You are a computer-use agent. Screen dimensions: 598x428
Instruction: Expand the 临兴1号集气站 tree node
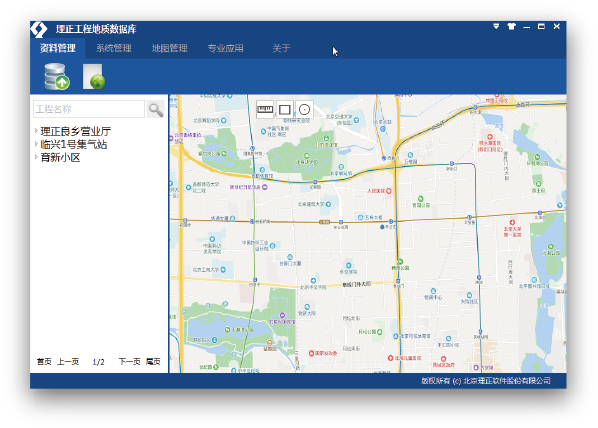36,144
